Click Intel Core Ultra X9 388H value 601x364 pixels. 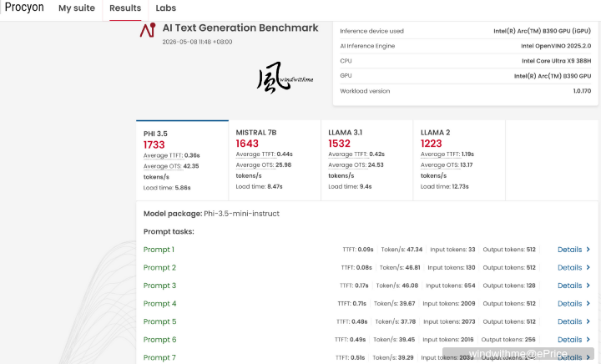point(556,61)
